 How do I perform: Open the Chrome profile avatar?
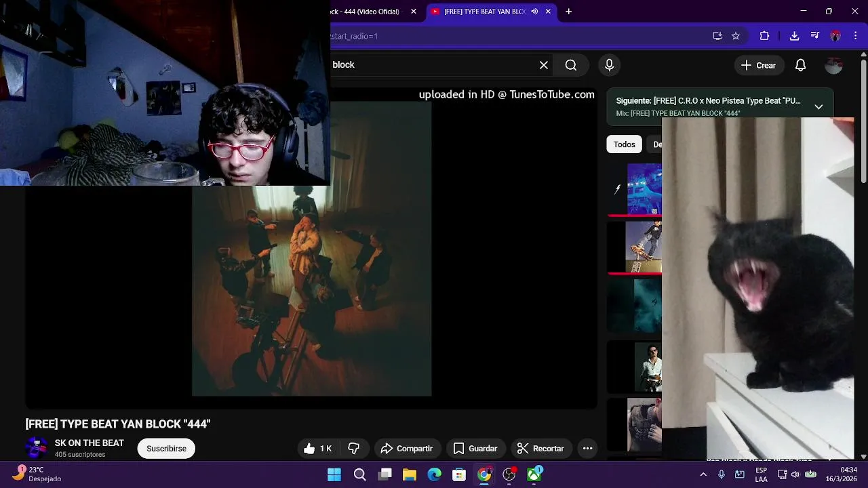pyautogui.click(x=835, y=36)
